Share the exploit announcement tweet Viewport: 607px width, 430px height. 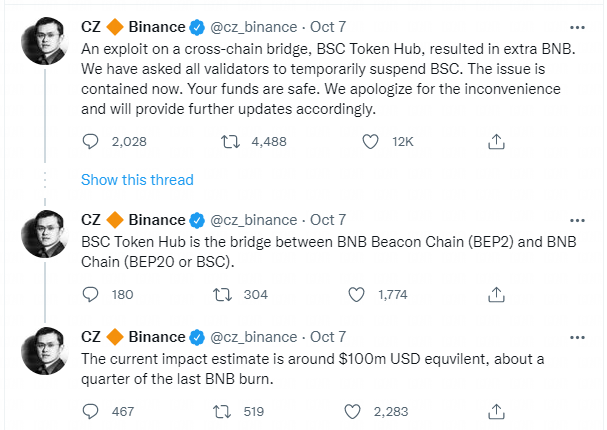[x=495, y=142]
